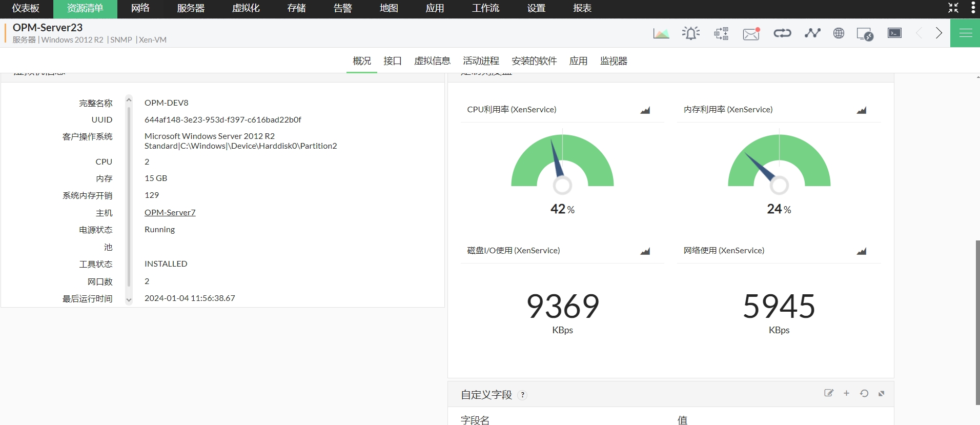Click scroll-down arrow of VM info list
980x425 pixels.
129,300
